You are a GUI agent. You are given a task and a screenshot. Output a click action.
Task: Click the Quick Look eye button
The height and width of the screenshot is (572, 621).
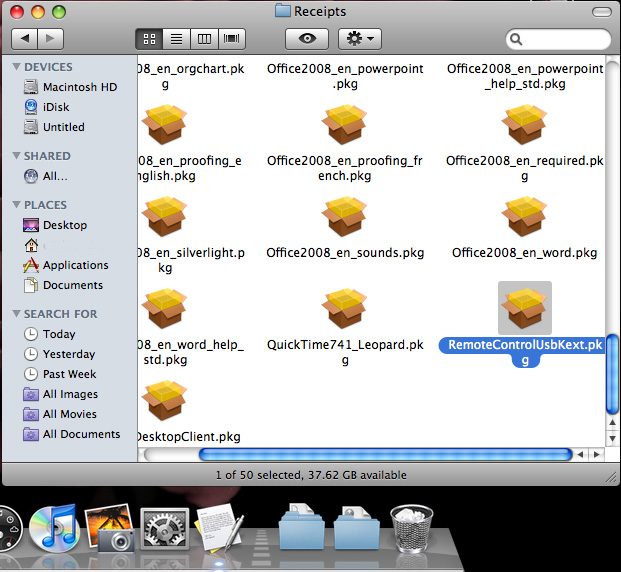pos(307,39)
